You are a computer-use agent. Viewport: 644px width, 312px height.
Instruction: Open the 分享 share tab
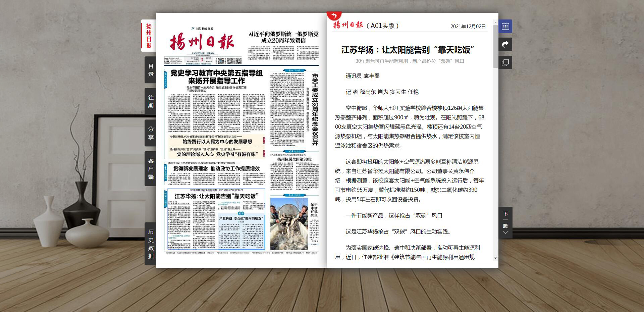click(151, 133)
